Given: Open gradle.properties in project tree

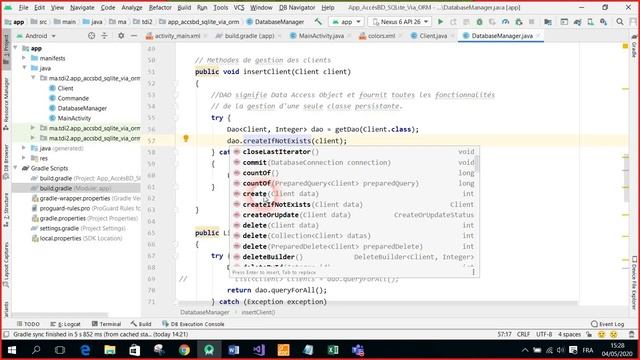Looking at the screenshot, I should tap(85, 218).
